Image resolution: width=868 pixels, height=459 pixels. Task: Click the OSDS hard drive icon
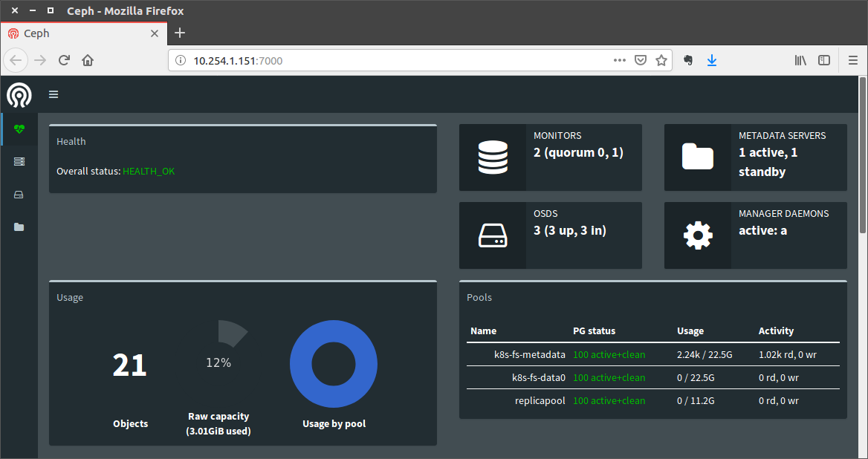493,235
